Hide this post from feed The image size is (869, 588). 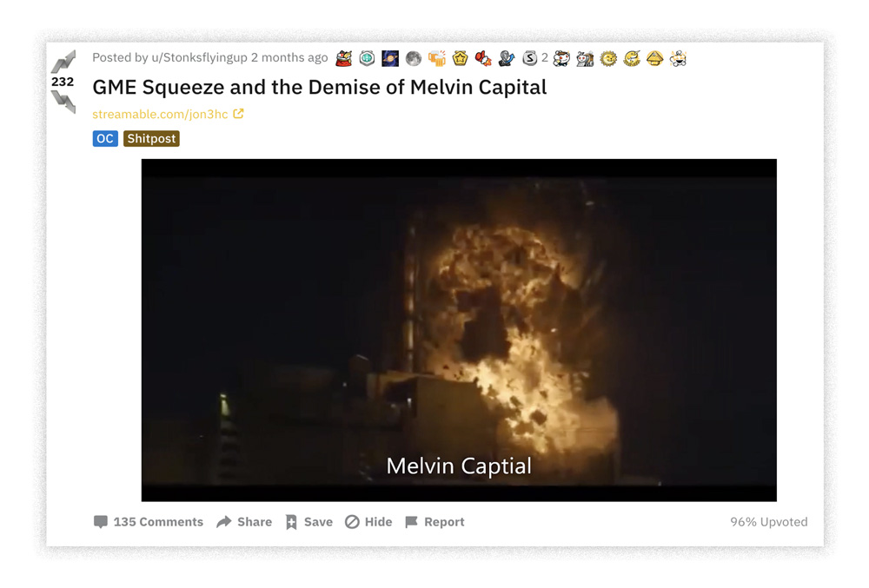click(x=368, y=522)
